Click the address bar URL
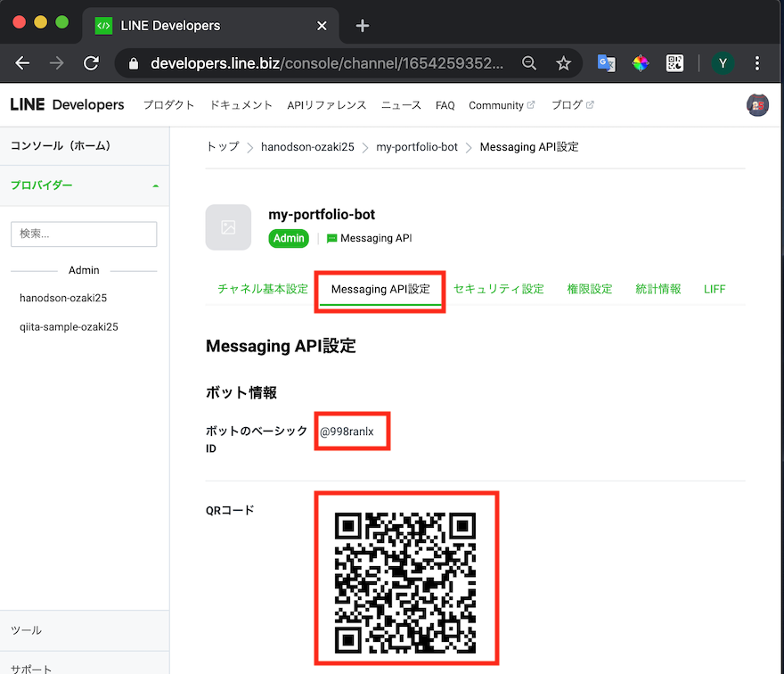Screen dimensions: 784x674 point(327,63)
